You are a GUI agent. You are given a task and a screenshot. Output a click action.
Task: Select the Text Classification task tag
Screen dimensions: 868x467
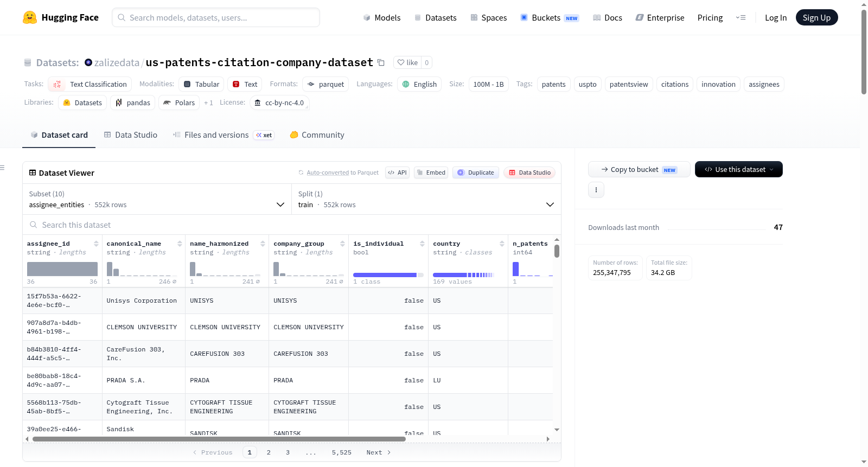click(90, 84)
